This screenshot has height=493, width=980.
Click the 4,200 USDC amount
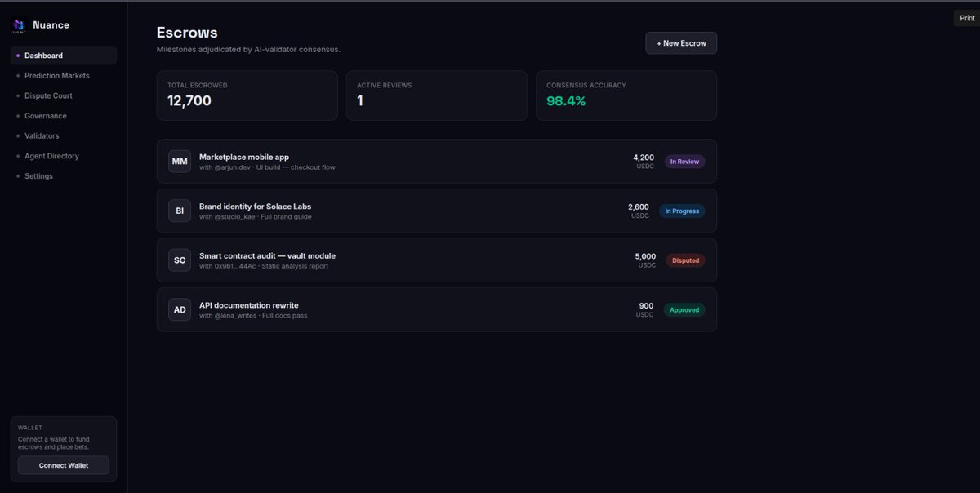click(644, 162)
